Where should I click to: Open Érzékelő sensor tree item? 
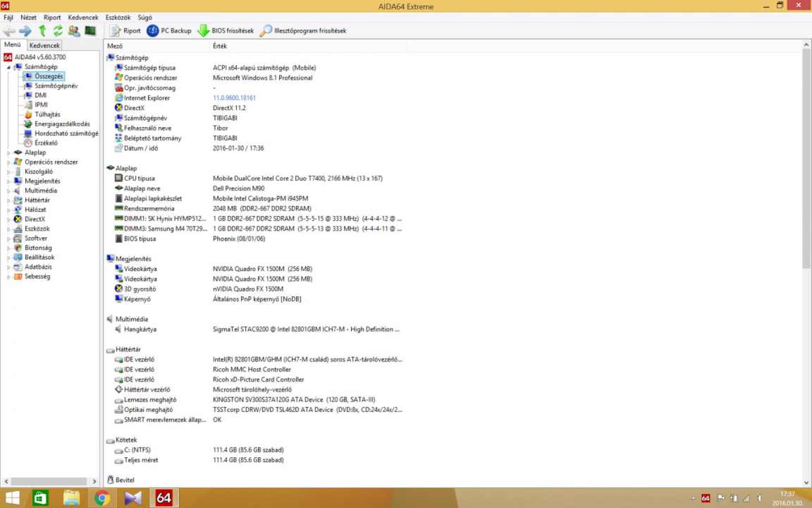(46, 143)
